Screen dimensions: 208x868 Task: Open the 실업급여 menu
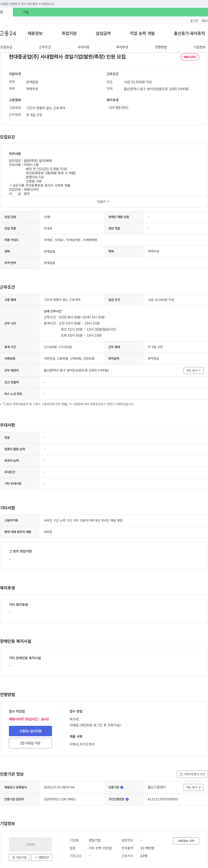pyautogui.click(x=103, y=33)
